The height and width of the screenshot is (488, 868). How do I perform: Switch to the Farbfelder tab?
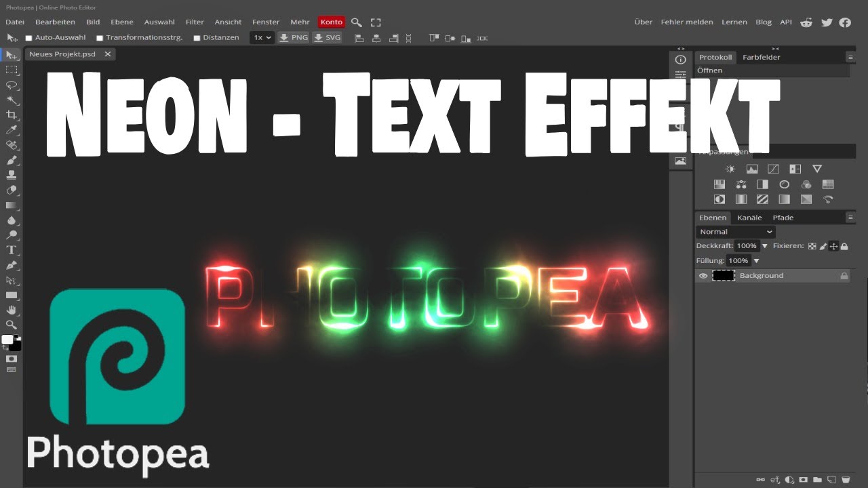[x=762, y=58]
